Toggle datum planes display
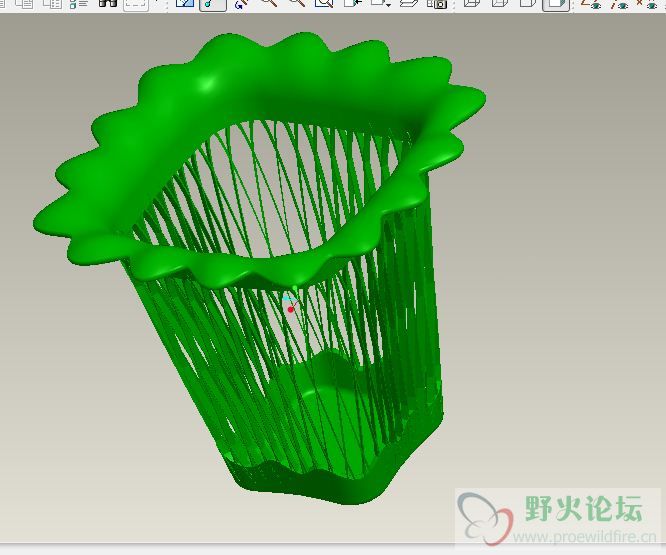The height and width of the screenshot is (555, 666). [591, 4]
